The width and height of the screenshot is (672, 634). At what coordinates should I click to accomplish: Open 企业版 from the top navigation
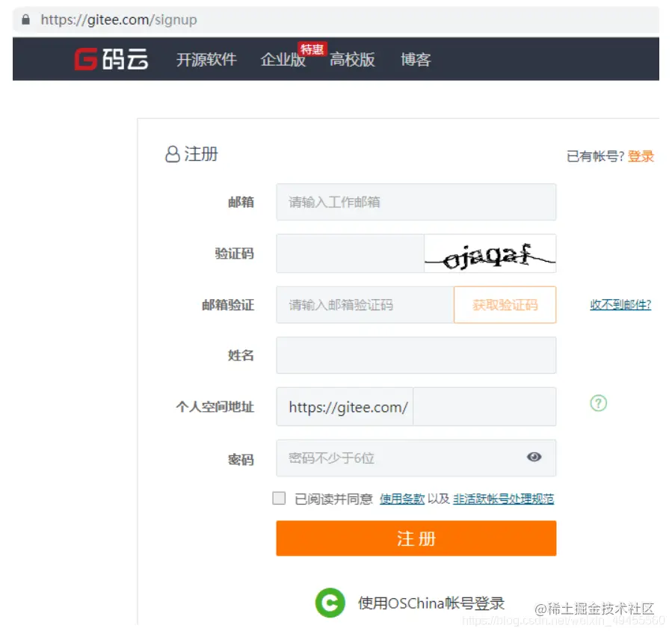[x=283, y=60]
